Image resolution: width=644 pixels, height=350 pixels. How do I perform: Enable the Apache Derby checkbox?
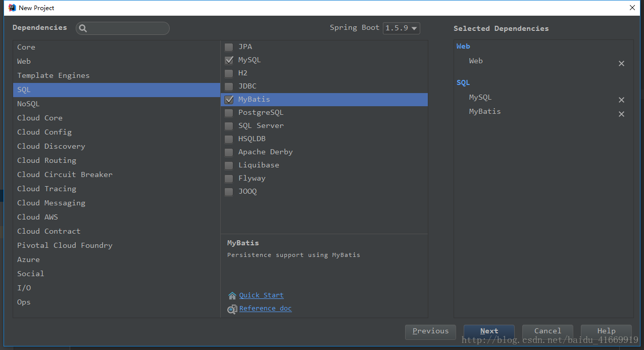tap(229, 152)
